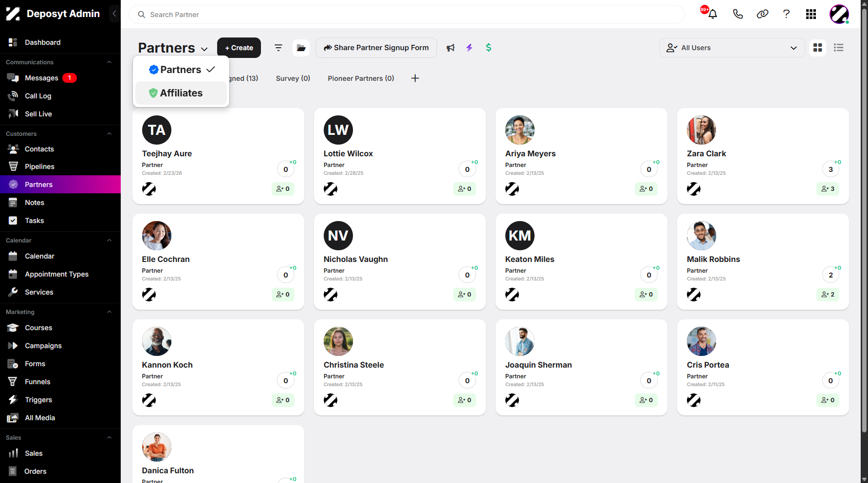868x483 pixels.
Task: Add a new tab with plus icon
Action: 415,78
